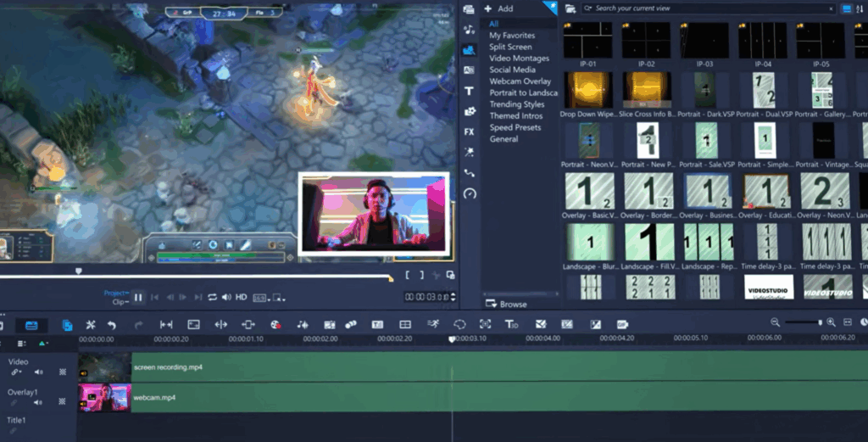
Task: Select the Social Media category
Action: 512,70
